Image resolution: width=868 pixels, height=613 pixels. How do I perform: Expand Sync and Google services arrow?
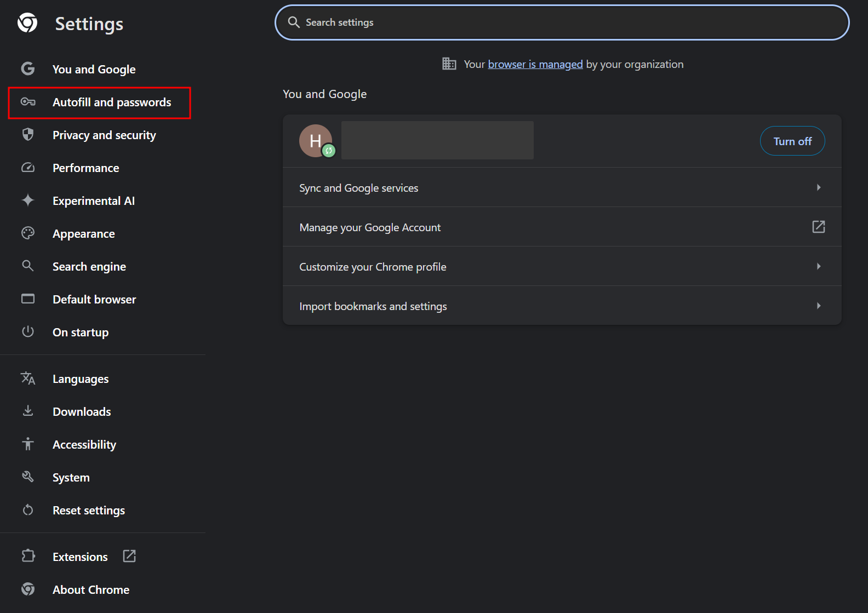(x=818, y=187)
